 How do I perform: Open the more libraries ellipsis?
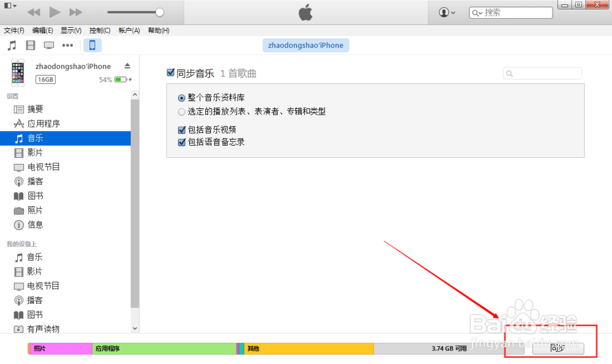67,45
